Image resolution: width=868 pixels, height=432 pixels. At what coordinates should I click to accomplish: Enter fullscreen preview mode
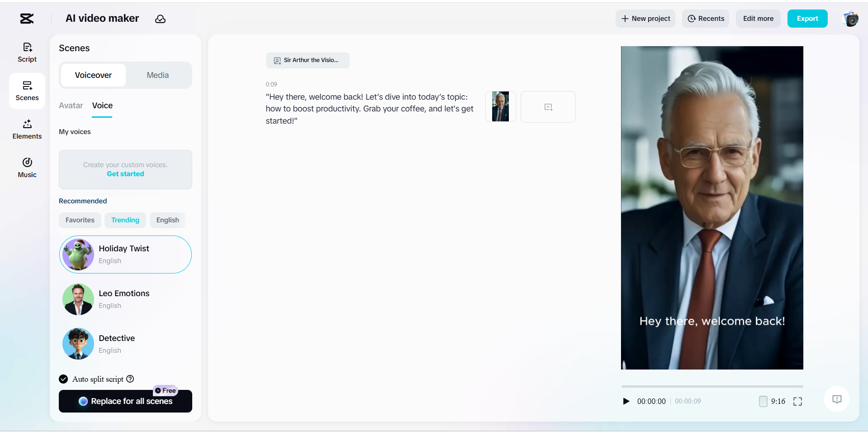(798, 401)
